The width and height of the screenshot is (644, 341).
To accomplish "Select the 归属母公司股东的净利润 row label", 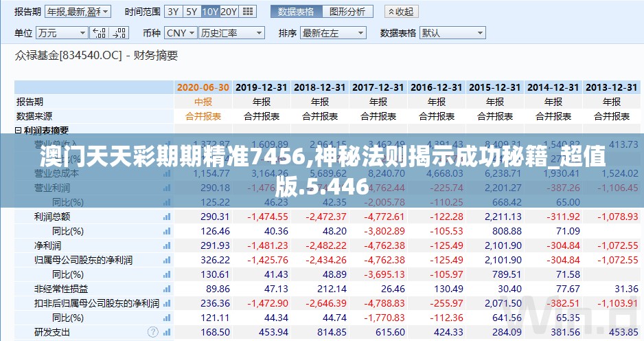I will click(83, 260).
